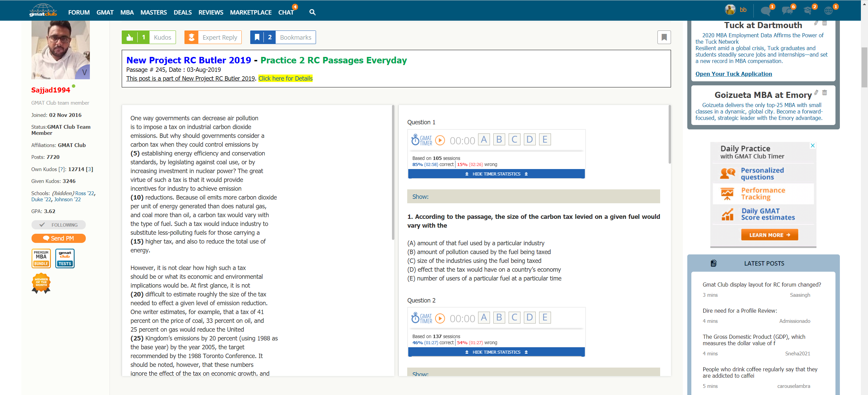Open the globe notifications icon
Image resolution: width=868 pixels, height=395 pixels.
pos(828,11)
